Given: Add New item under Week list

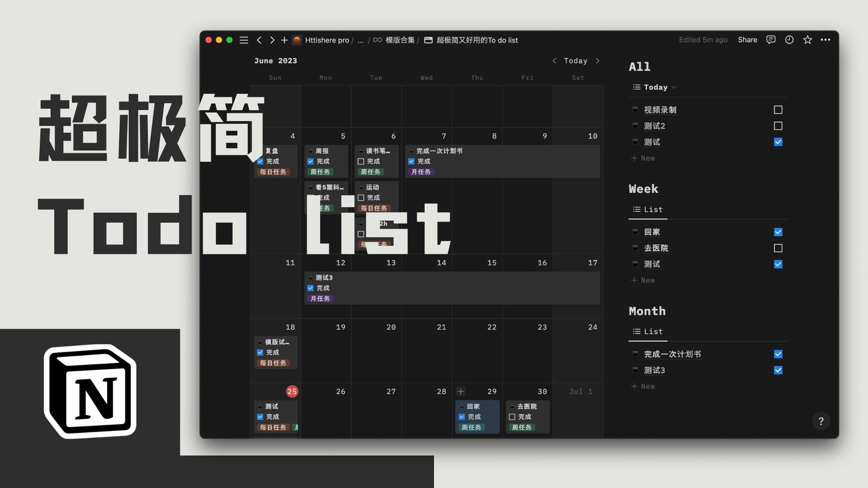Looking at the screenshot, I should [643, 280].
